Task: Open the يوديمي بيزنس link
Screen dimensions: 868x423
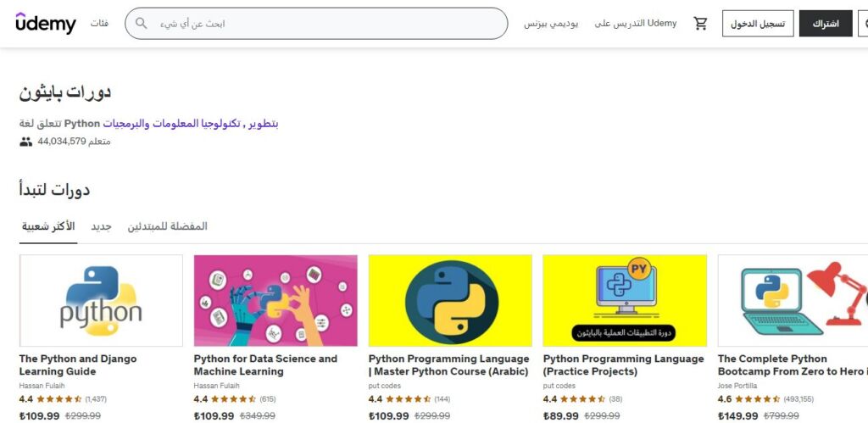Action: tap(551, 24)
